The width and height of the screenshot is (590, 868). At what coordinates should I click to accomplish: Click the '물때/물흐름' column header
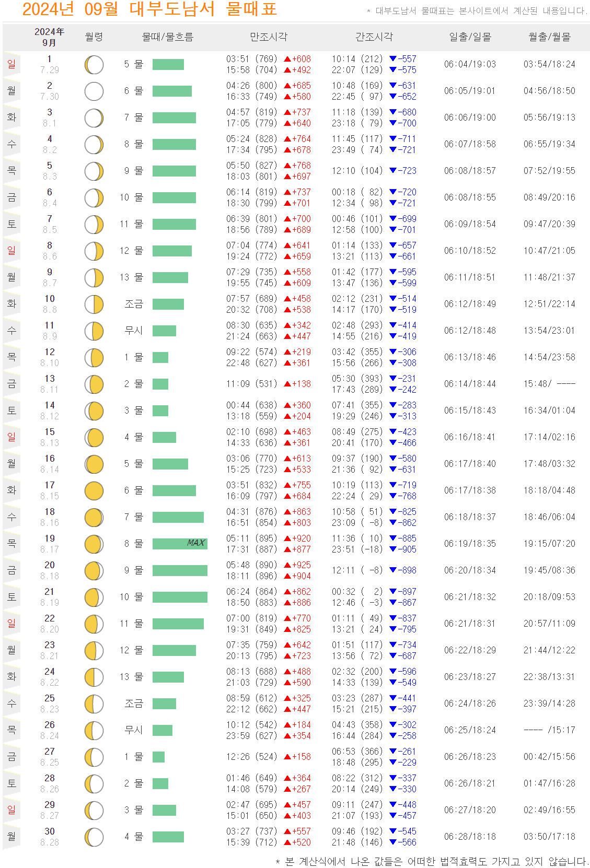coord(168,37)
